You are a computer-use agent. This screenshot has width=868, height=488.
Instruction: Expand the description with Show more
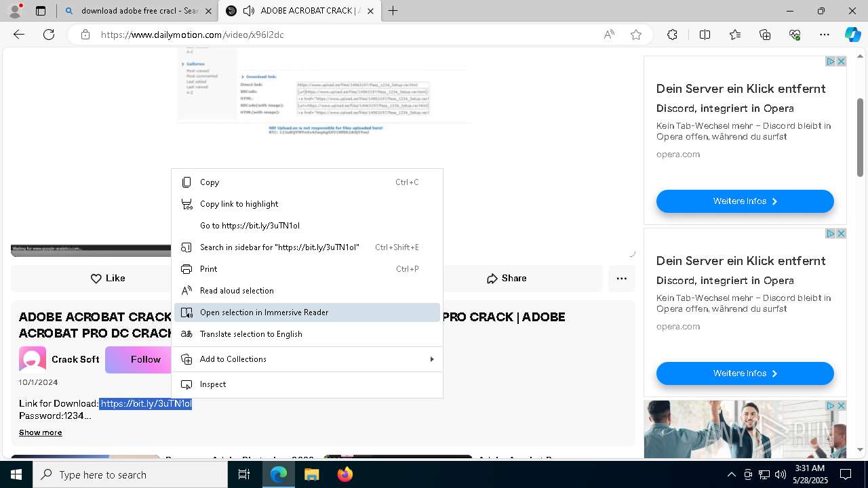pos(41,432)
